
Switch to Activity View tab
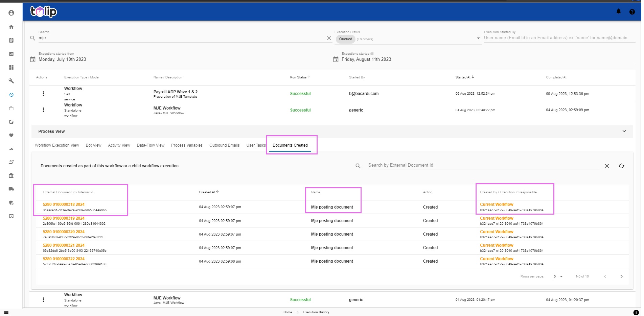(119, 145)
